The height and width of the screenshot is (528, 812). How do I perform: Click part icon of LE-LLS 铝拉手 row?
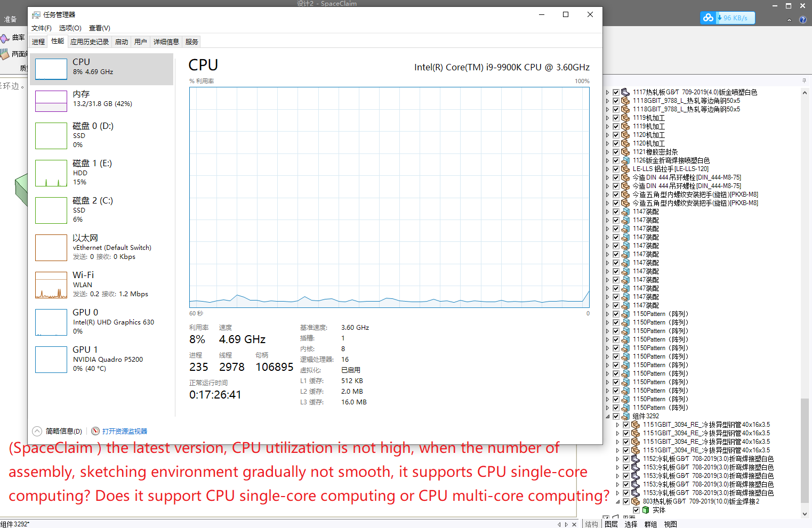[625, 169]
